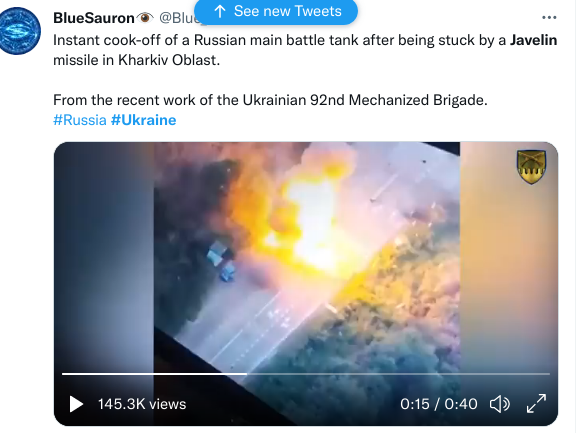Click the brigade emblem in the video corner
The width and height of the screenshot is (581, 433).
tap(531, 167)
